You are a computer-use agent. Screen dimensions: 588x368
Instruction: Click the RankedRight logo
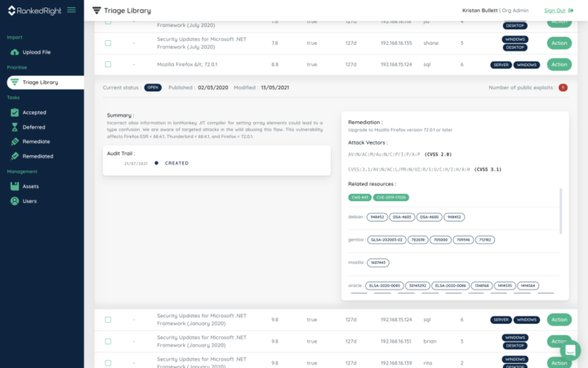coord(34,11)
